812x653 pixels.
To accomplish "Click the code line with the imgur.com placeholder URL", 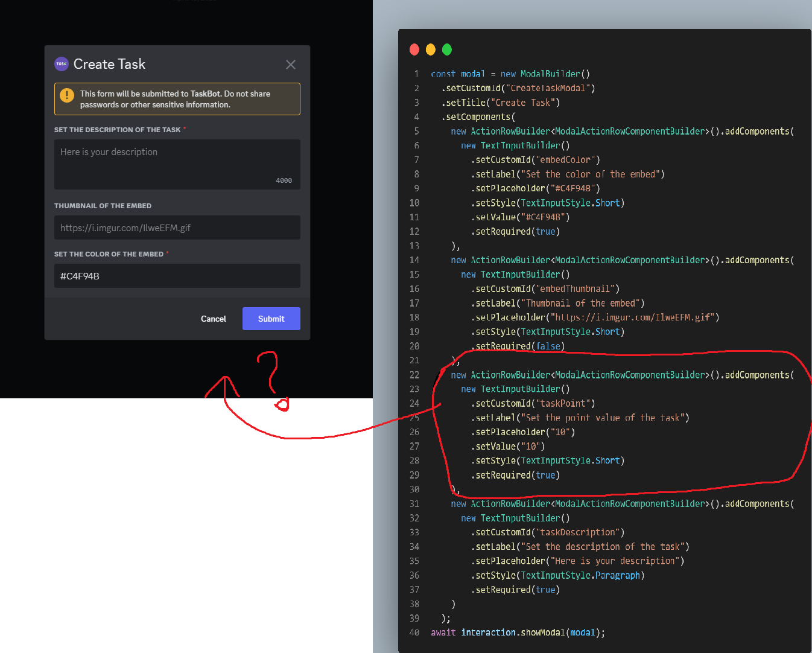I will pyautogui.click(x=595, y=317).
